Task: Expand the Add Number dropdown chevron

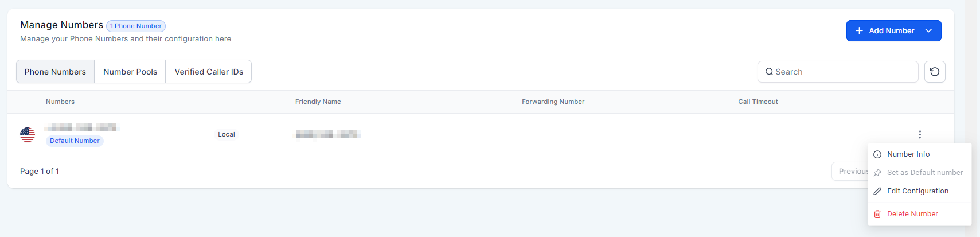Action: click(929, 31)
